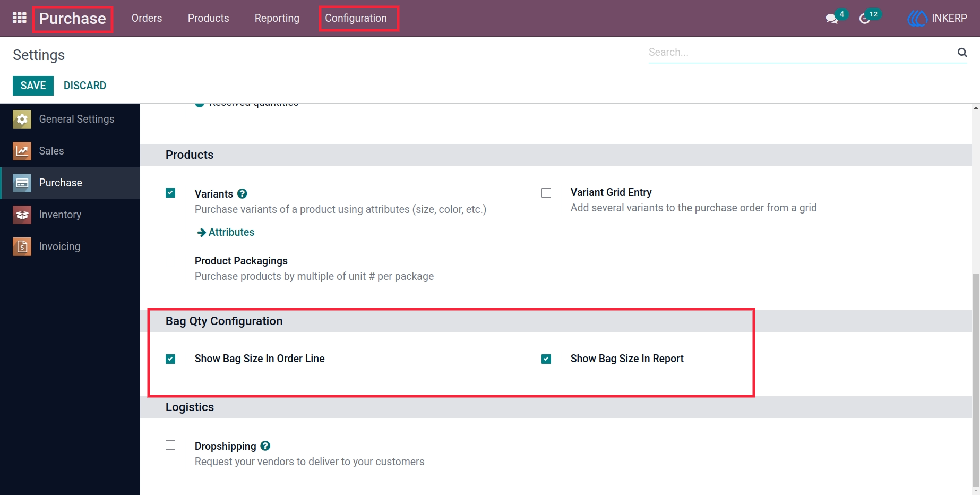Select the Inventory box icon in sidebar
980x495 pixels.
[x=22, y=215]
